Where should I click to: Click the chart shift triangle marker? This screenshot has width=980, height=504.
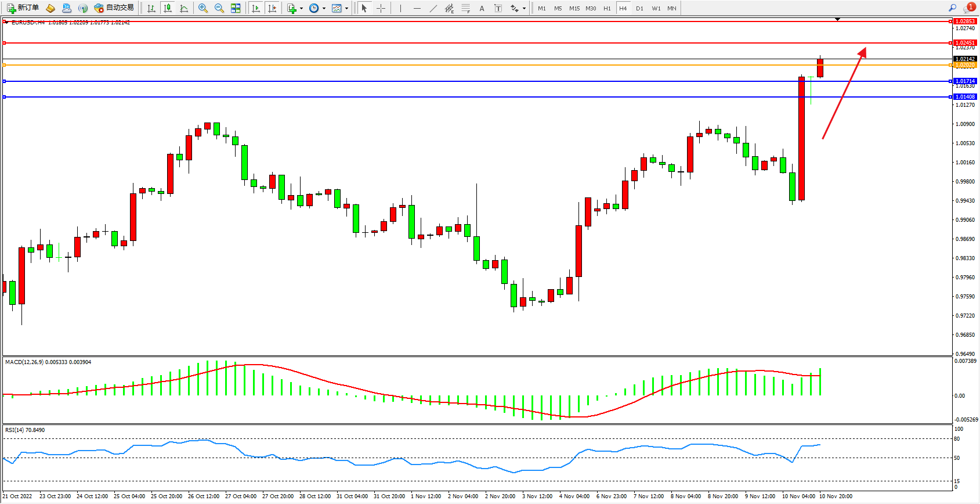837,19
